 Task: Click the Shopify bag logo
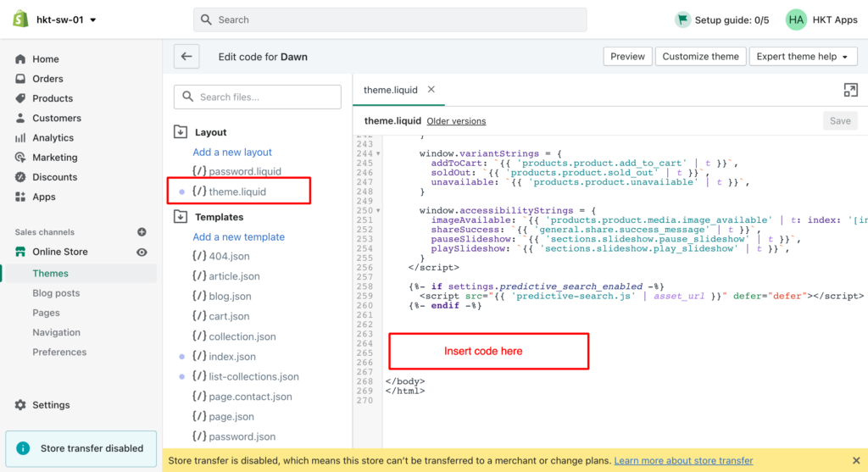pos(20,19)
